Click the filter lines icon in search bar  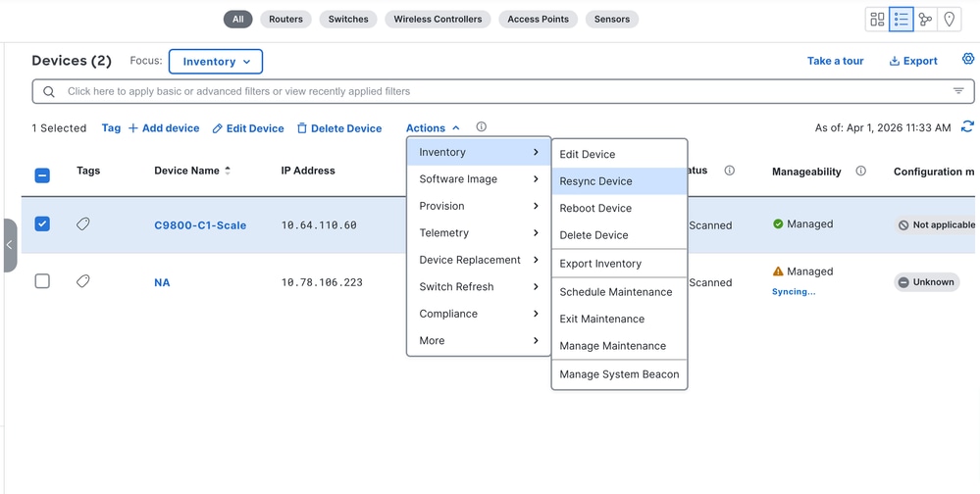958,91
